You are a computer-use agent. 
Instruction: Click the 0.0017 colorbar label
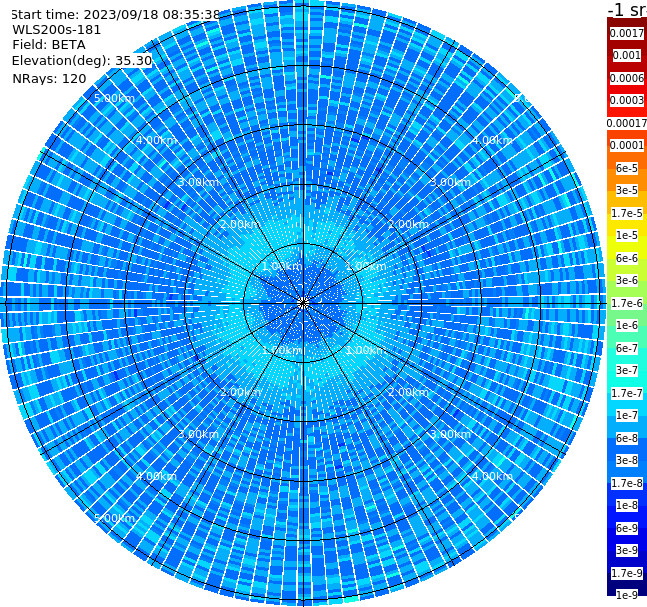coord(627,33)
